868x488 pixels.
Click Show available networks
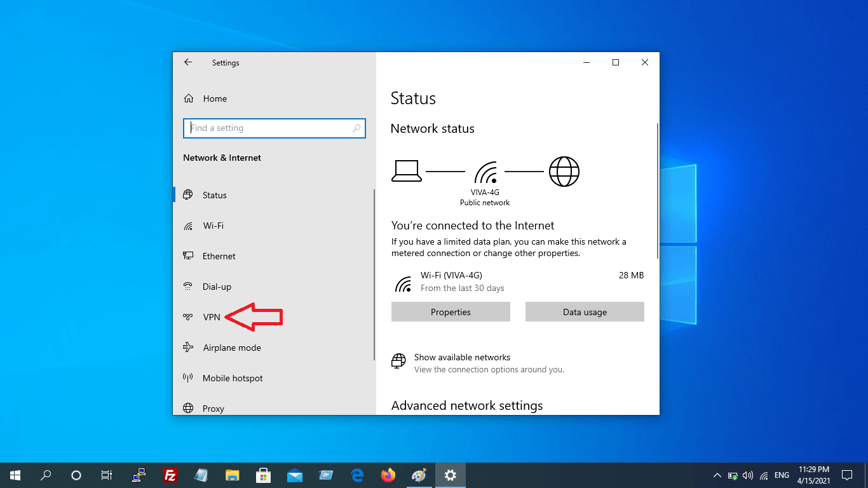tap(462, 357)
